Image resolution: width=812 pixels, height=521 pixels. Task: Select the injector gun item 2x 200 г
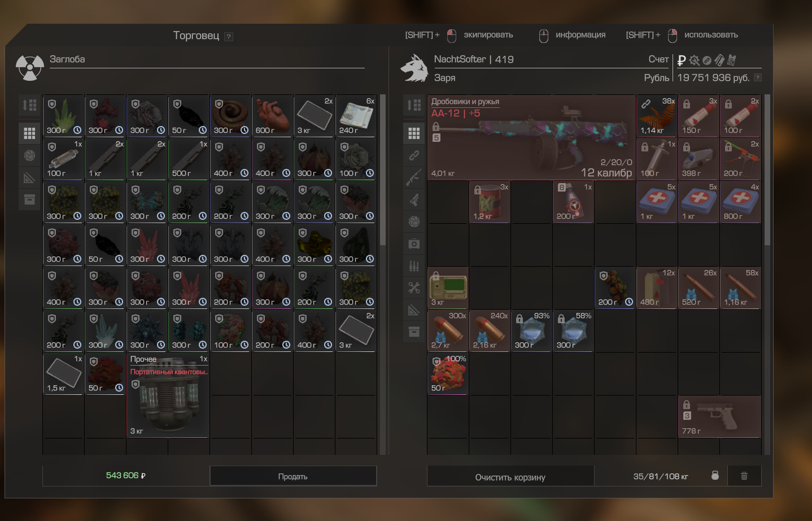[740, 159]
